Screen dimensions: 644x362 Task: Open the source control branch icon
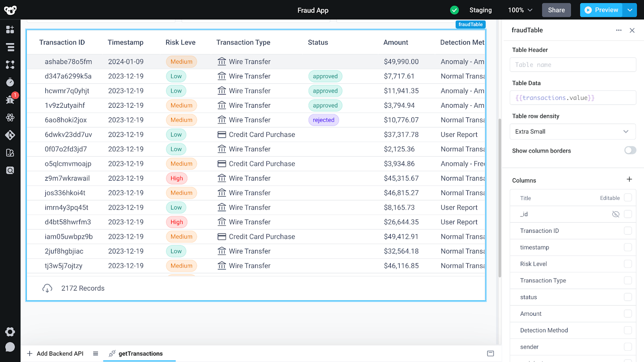tap(10, 135)
